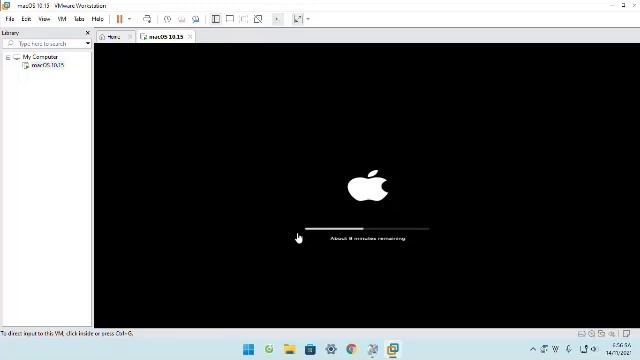Click the macOS installation progress bar
This screenshot has width=640, height=360.
[367, 229]
